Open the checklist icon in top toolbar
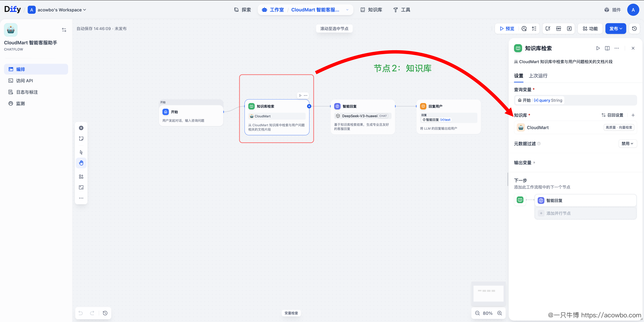This screenshot has height=322, width=644. tap(534, 29)
